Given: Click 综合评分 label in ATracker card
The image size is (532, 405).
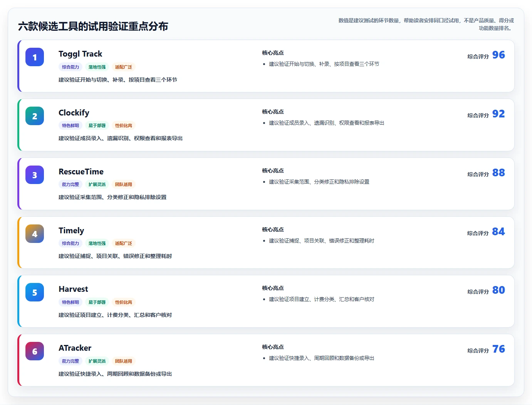Looking at the screenshot, I should coord(478,351).
